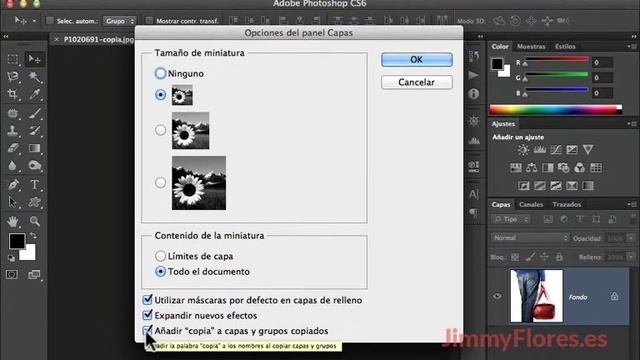
Task: Choose Límites de capa option
Action: [160, 256]
